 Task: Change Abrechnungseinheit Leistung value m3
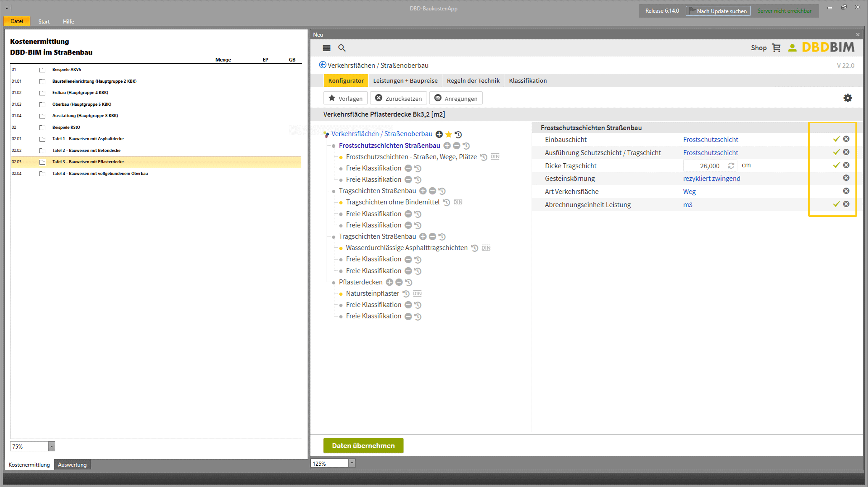pos(688,205)
